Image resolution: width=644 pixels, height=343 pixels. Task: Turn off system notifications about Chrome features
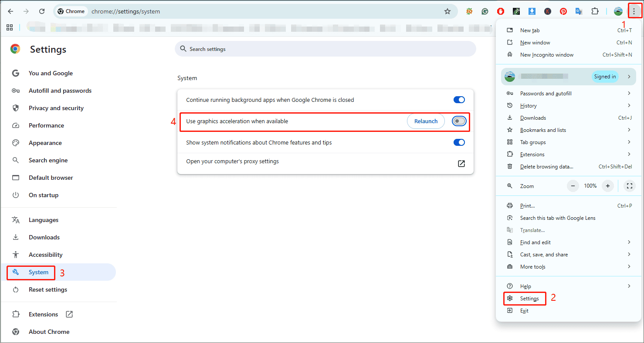point(459,142)
